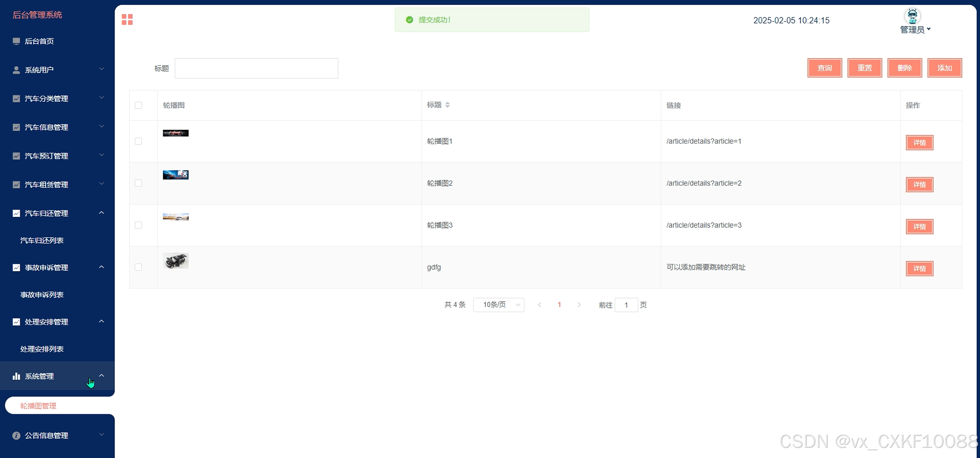Image resolution: width=980 pixels, height=458 pixels.
Task: Open the 10条/页 page size dropdown
Action: pyautogui.click(x=498, y=305)
